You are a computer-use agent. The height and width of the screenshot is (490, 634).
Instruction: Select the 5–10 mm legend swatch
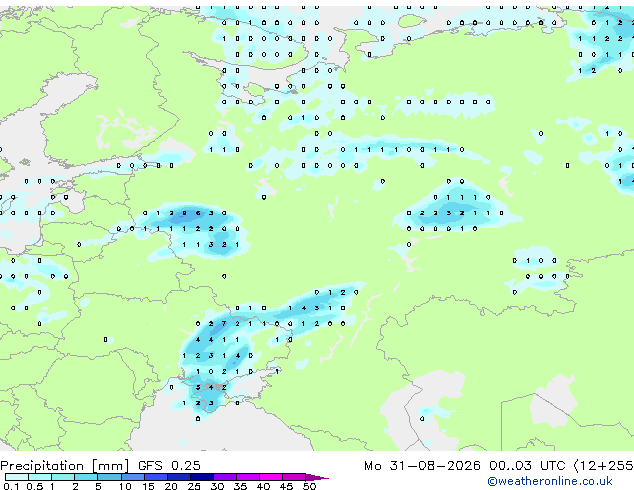click(x=109, y=477)
